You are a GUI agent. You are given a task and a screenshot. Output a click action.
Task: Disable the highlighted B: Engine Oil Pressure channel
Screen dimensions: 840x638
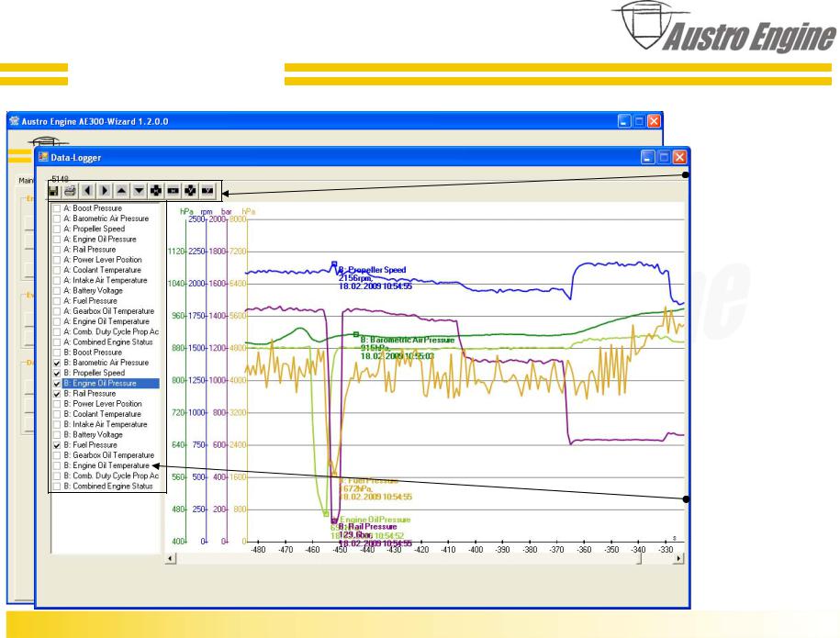pos(57,384)
